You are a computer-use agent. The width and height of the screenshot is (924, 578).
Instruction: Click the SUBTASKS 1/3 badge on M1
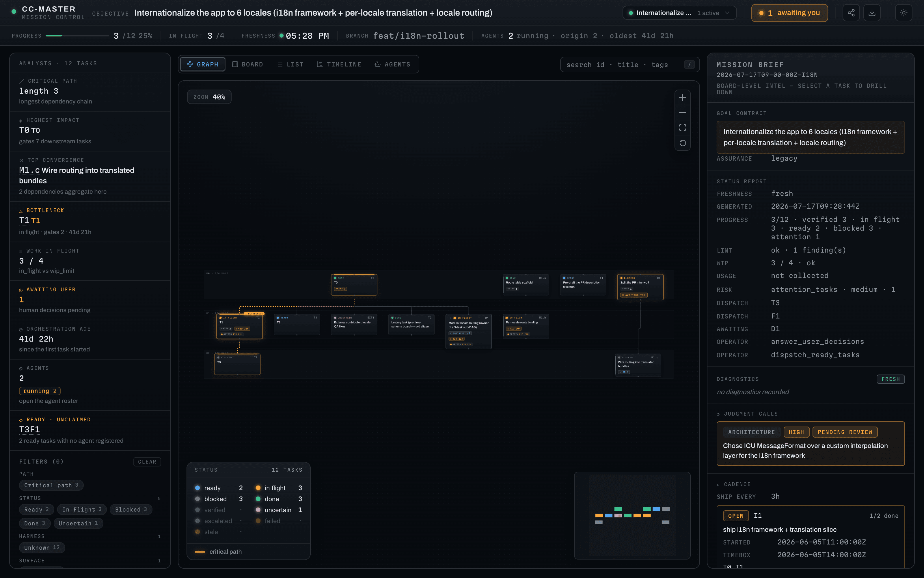coord(460,333)
